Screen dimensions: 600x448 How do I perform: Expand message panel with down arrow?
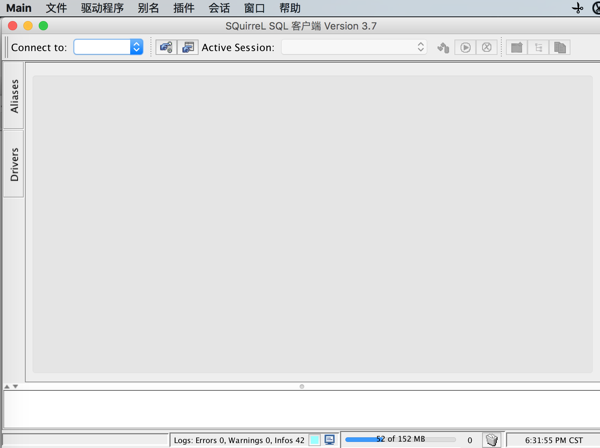pyautogui.click(x=15, y=386)
